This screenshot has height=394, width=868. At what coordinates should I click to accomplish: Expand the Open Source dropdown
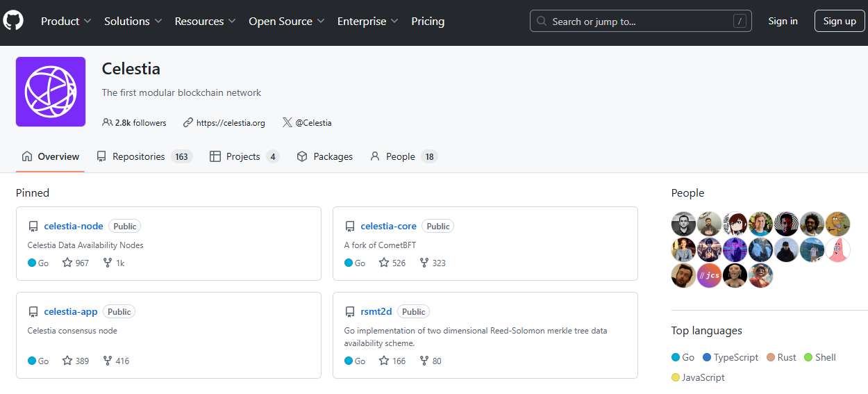click(x=287, y=22)
